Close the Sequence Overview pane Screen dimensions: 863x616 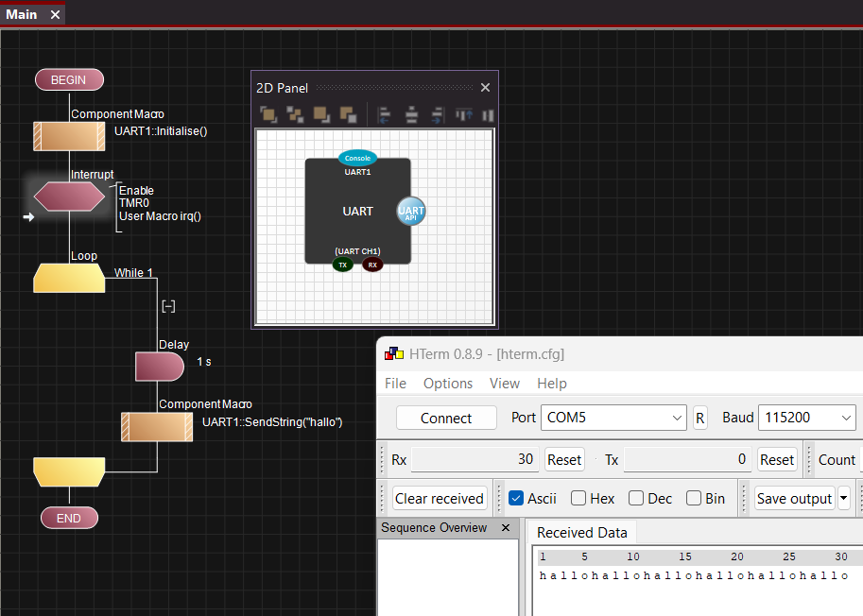coord(505,528)
